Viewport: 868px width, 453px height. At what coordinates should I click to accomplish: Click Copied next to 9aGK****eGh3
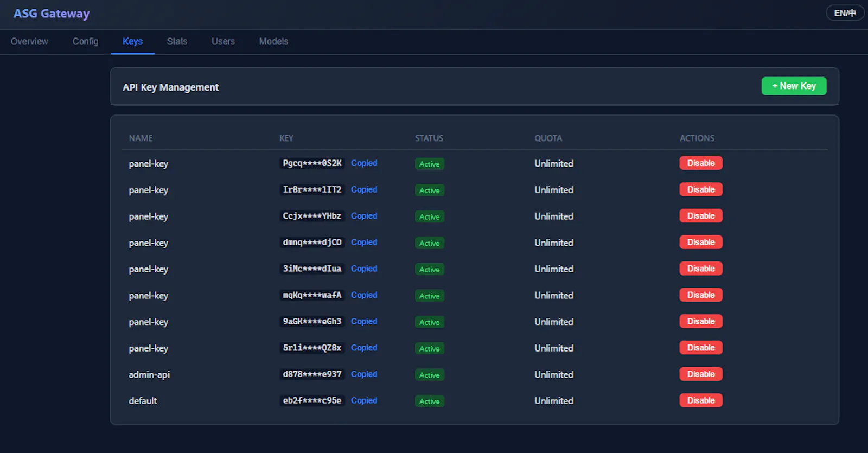coord(364,321)
